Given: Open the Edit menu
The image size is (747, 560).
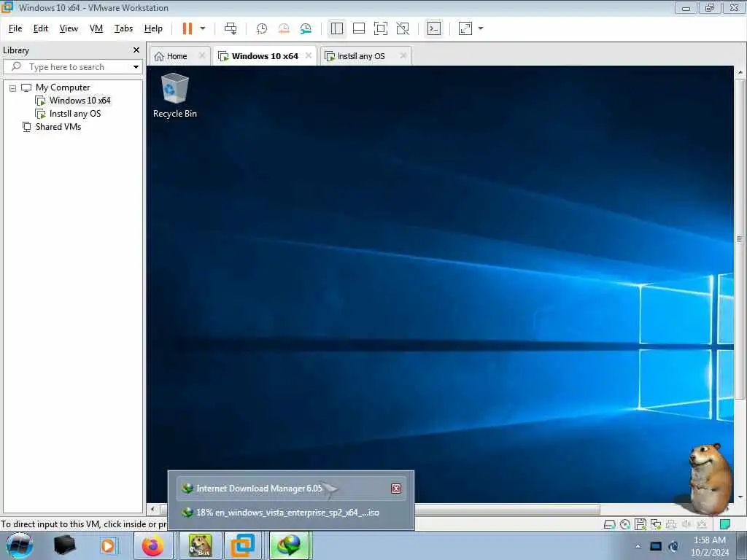Looking at the screenshot, I should (x=41, y=28).
